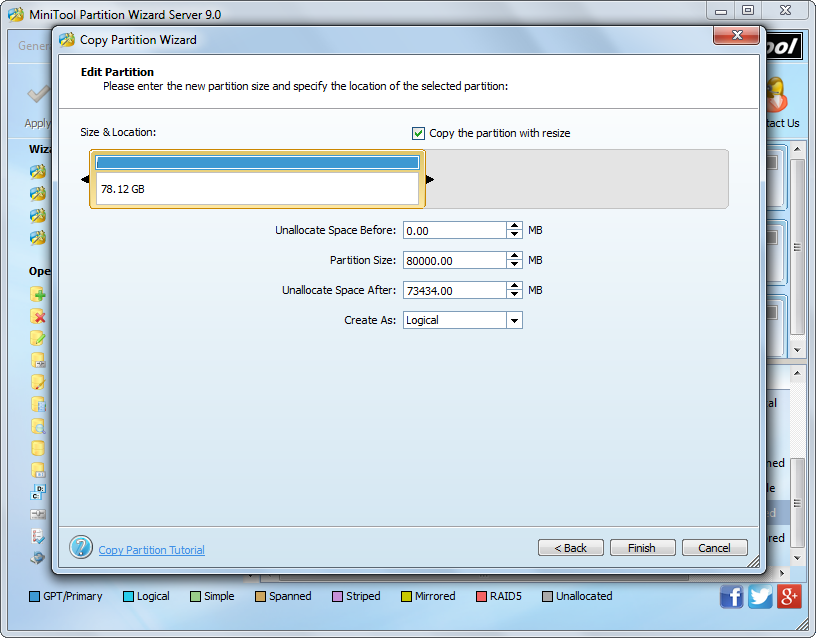Decrease Unallocate Space Before with down arrow
The height and width of the screenshot is (638, 816).
coord(514,235)
